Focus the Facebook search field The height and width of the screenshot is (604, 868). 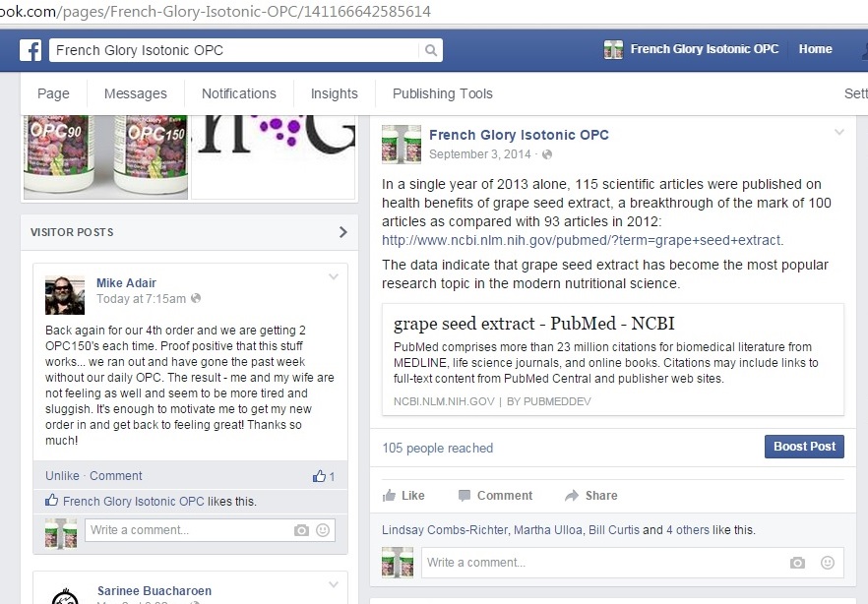pyautogui.click(x=234, y=50)
